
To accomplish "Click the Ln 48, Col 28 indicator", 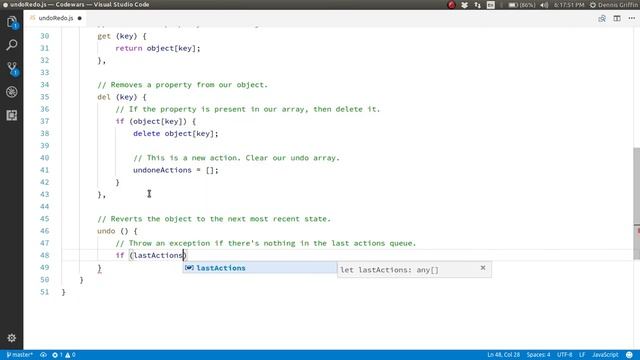I will click(x=503, y=355).
